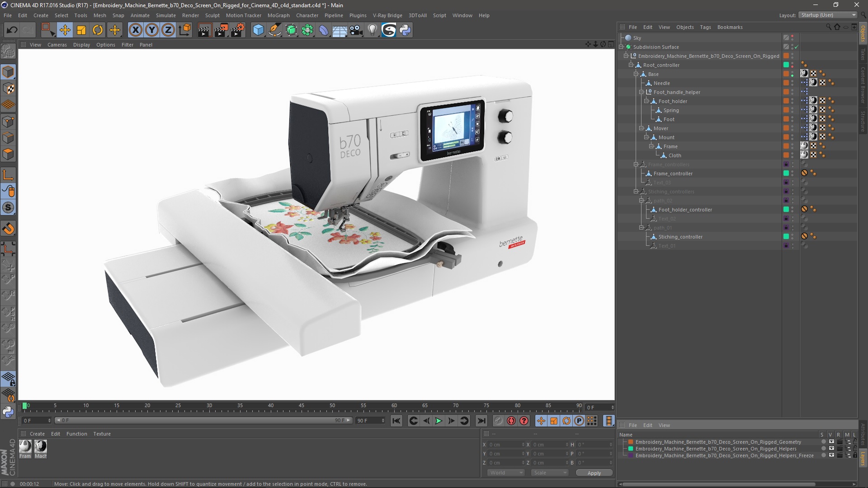Toggle X-axis lock
The width and height of the screenshot is (868, 488).
click(135, 30)
